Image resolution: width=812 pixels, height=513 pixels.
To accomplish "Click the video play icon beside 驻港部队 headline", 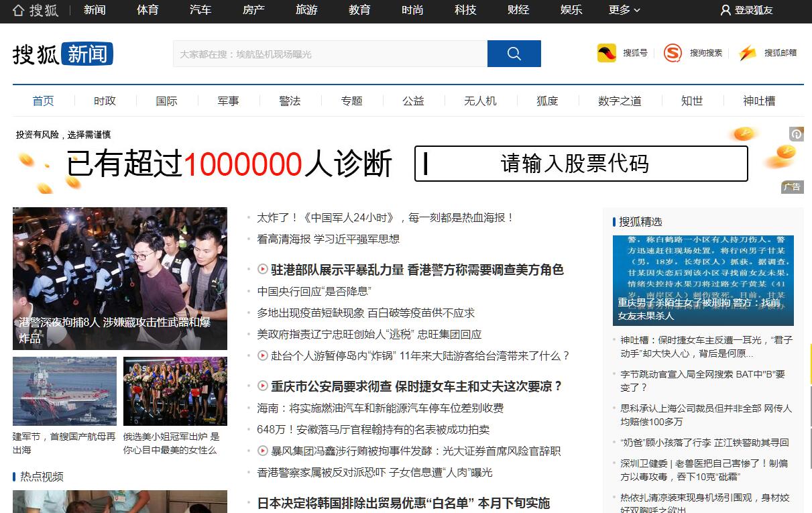I will [x=263, y=270].
